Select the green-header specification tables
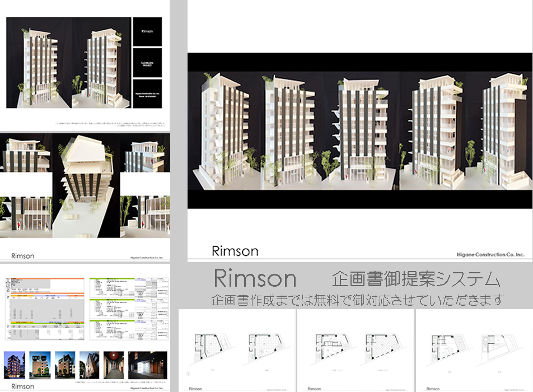Image resolution: width=533 pixels, height=392 pixels. (129, 309)
